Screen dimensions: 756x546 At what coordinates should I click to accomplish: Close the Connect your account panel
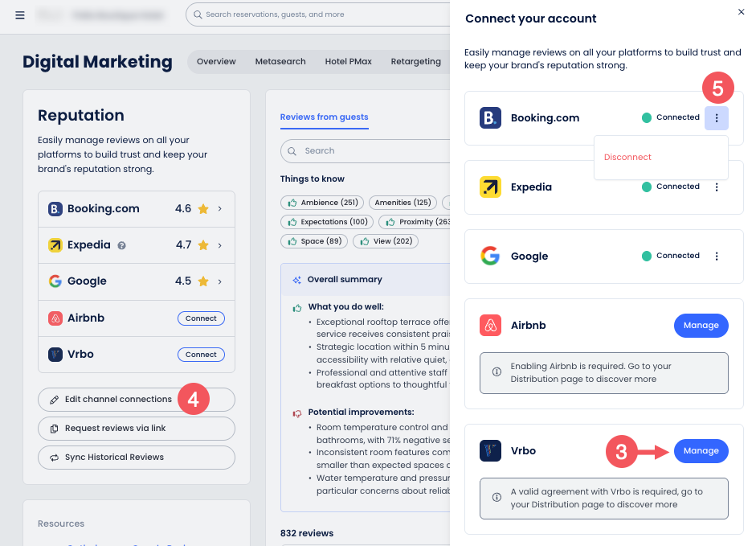741,12
